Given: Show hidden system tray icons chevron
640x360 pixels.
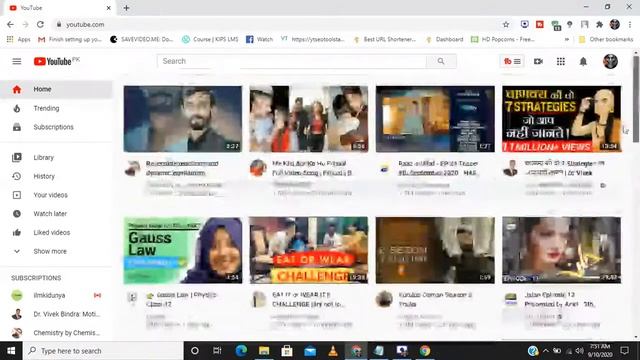Looking at the screenshot, I should [546, 351].
